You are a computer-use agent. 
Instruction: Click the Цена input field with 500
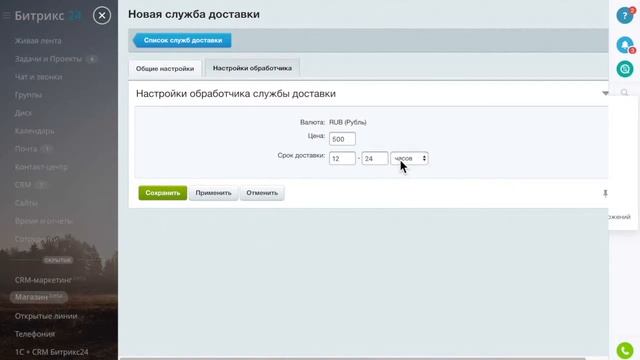point(342,139)
